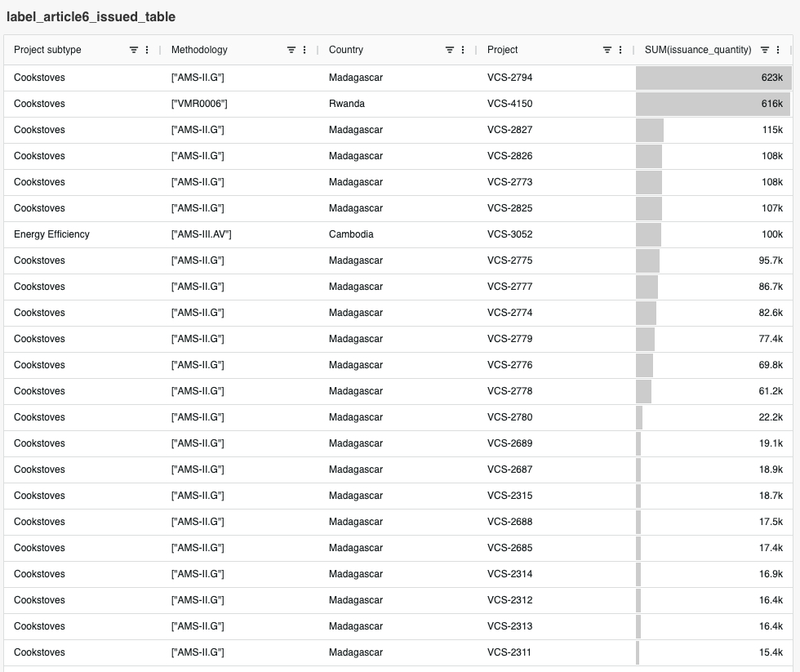Viewport: 800px width, 672px height.
Task: Sort by Project subtype header
Action: (47, 50)
